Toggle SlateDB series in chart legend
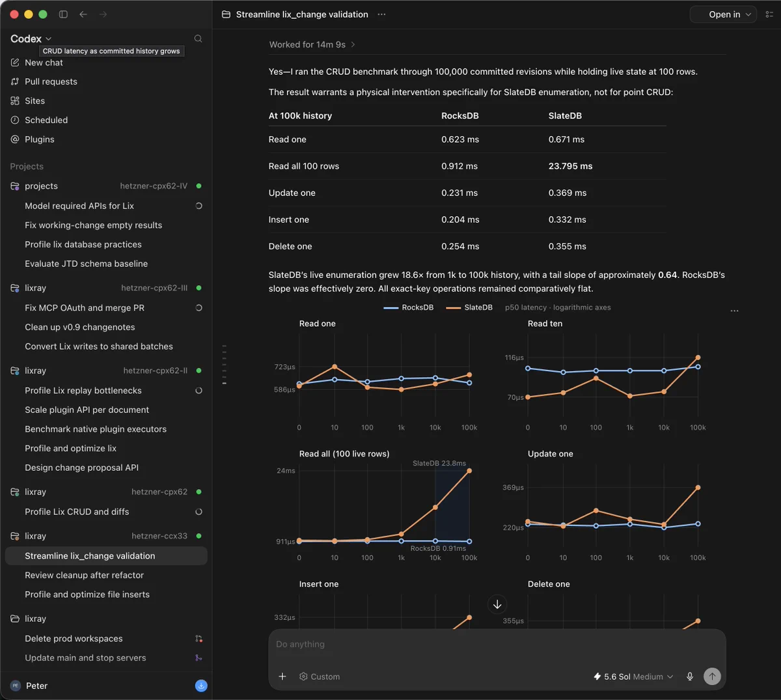 tap(469, 307)
